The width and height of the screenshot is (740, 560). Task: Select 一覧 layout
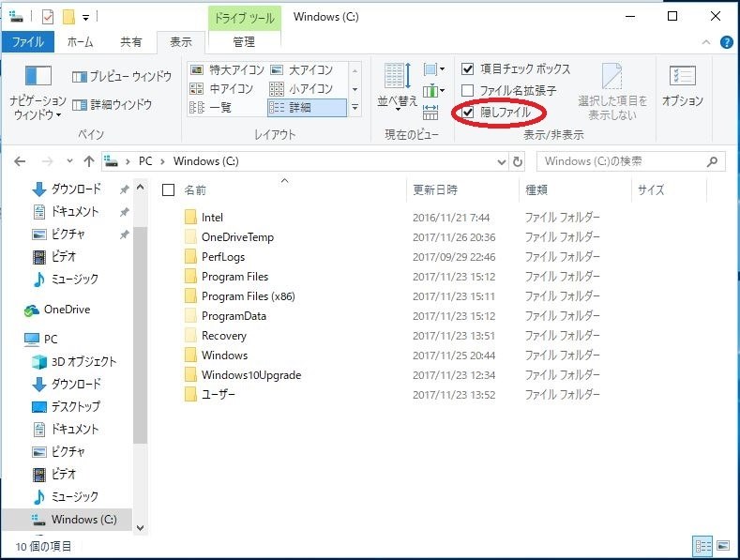(x=210, y=108)
